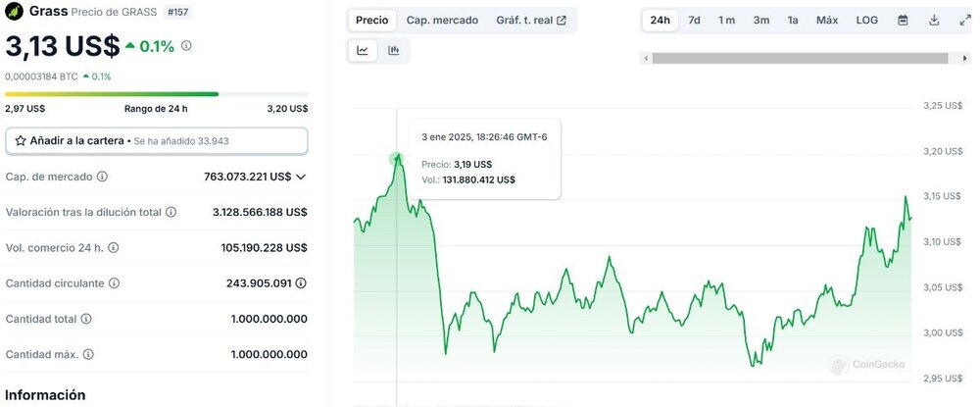Toggle the LOG scale option
980x407 pixels.
tap(867, 20)
